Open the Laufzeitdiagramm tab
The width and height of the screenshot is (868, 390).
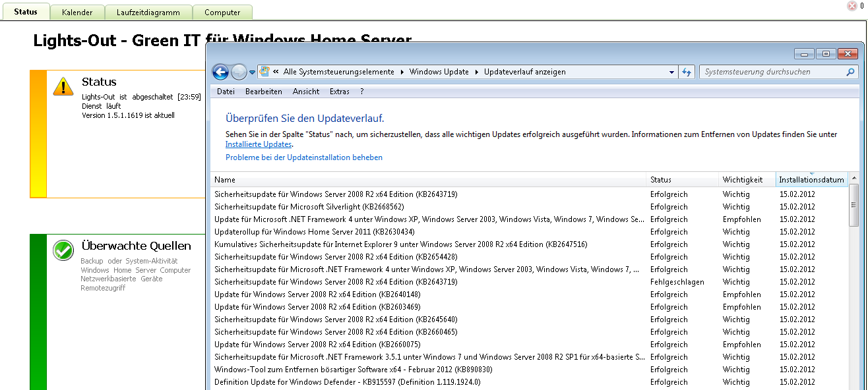pyautogui.click(x=148, y=13)
